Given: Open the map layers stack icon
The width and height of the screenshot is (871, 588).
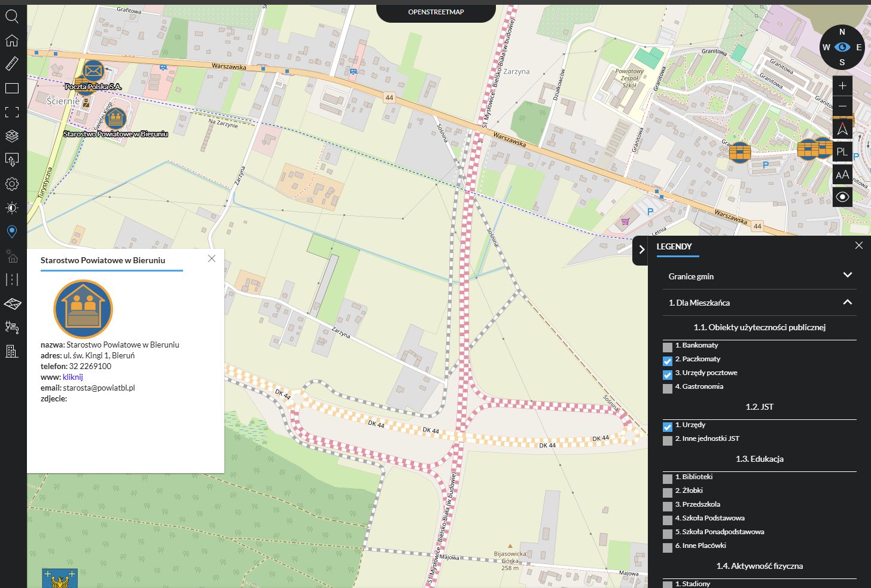Looking at the screenshot, I should point(12,136).
